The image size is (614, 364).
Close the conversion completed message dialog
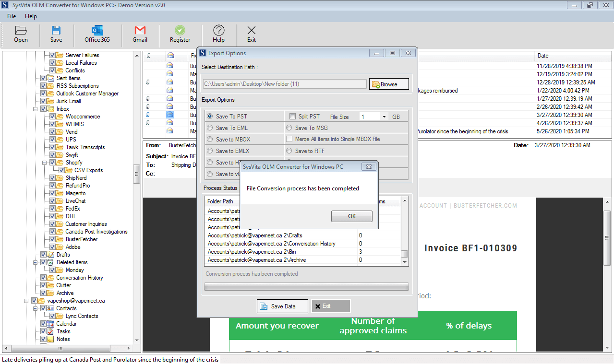point(369,167)
